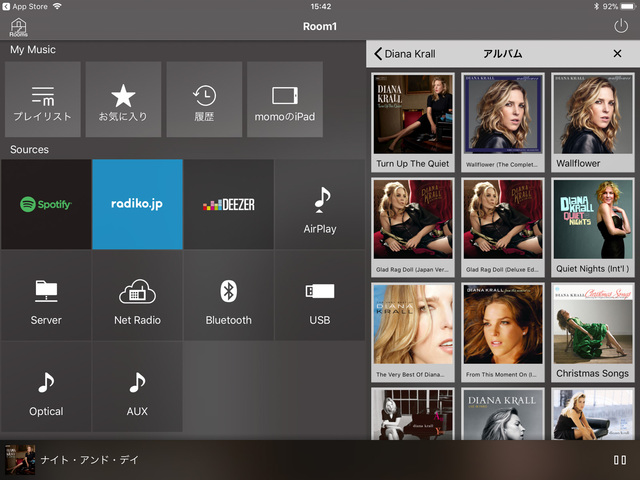Tap the battery indicator in status bar

click(628, 7)
